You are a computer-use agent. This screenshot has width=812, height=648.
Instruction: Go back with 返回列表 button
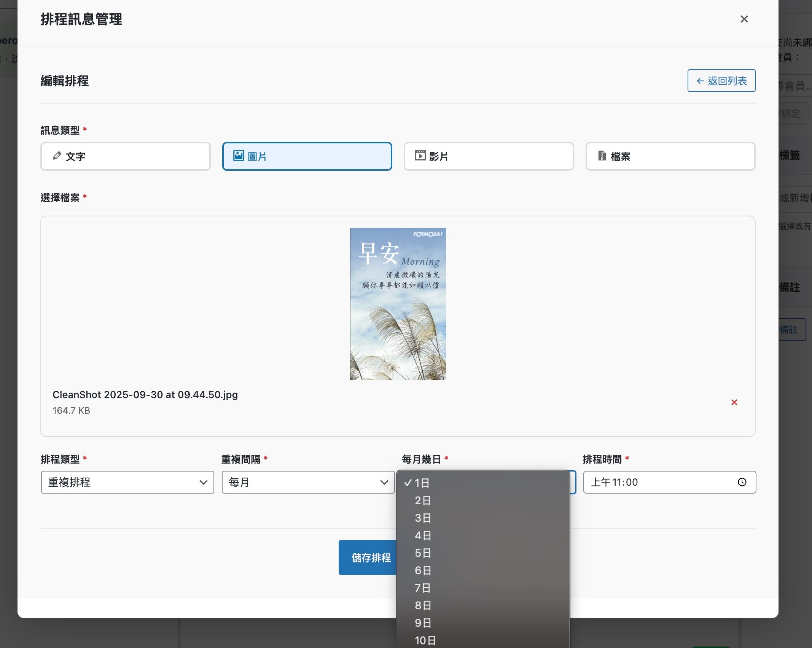721,81
